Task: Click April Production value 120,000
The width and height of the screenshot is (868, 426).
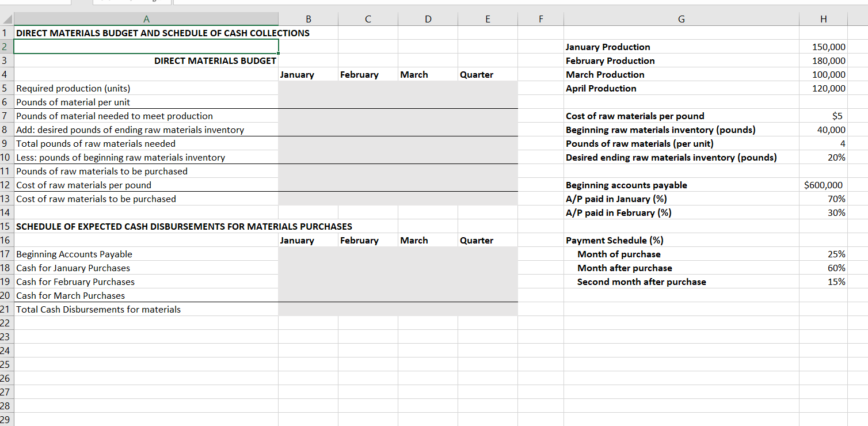Action: pos(828,89)
